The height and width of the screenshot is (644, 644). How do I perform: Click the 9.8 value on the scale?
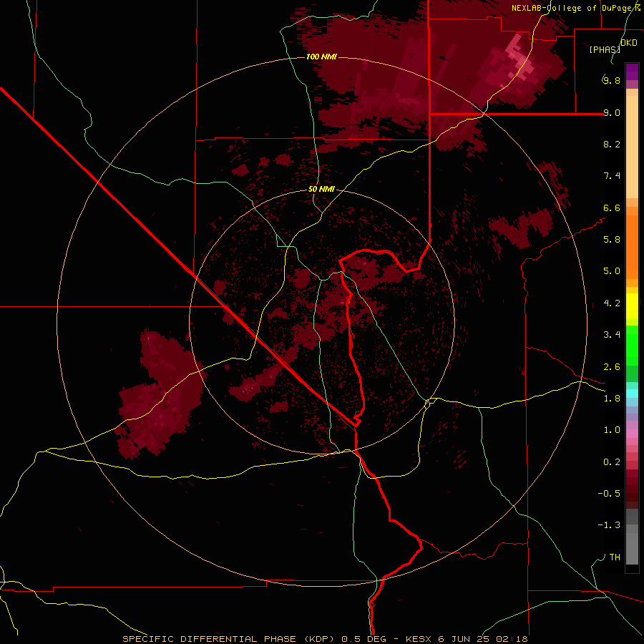click(x=612, y=80)
